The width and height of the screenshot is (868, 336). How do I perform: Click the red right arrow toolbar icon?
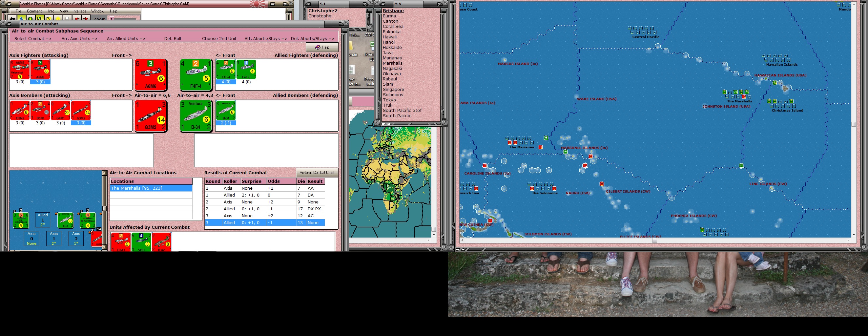tap(86, 19)
